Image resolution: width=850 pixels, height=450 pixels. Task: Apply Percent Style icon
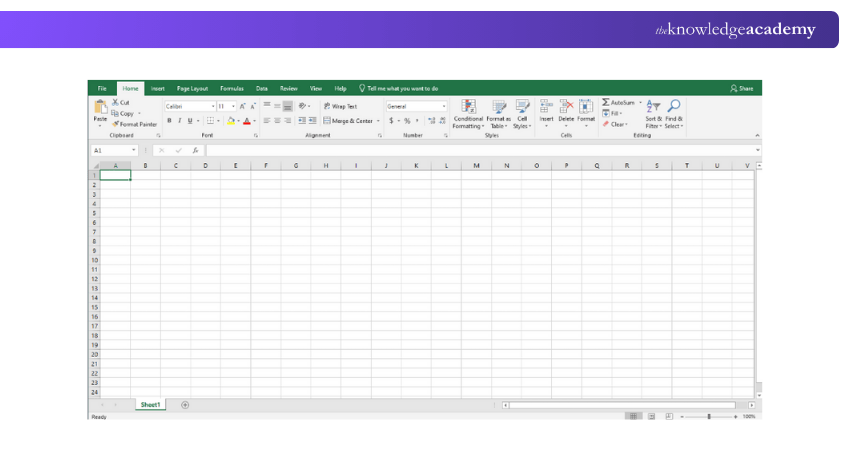click(407, 121)
